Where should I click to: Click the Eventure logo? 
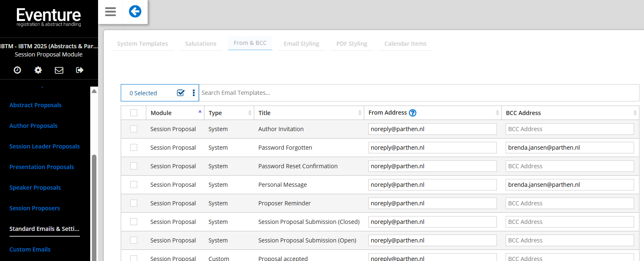(49, 17)
